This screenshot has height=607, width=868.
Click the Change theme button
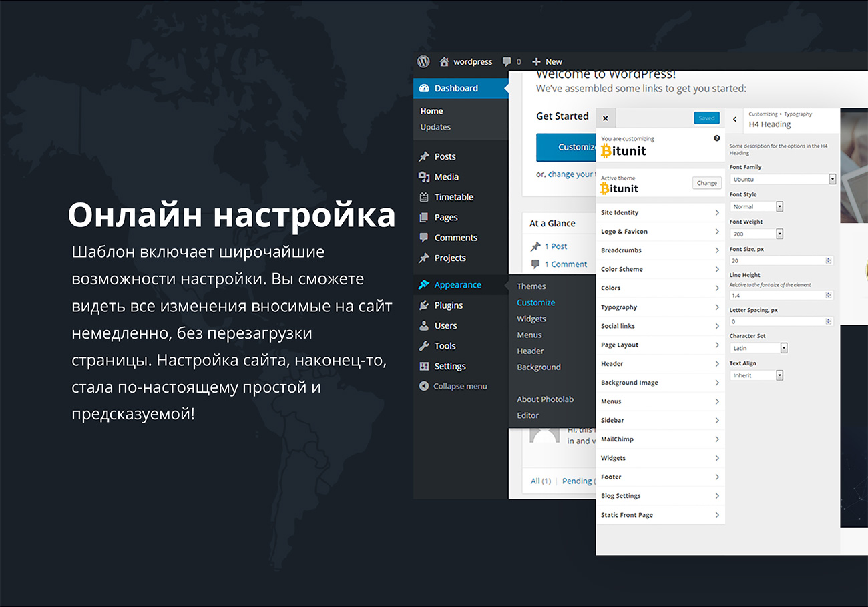click(x=707, y=183)
